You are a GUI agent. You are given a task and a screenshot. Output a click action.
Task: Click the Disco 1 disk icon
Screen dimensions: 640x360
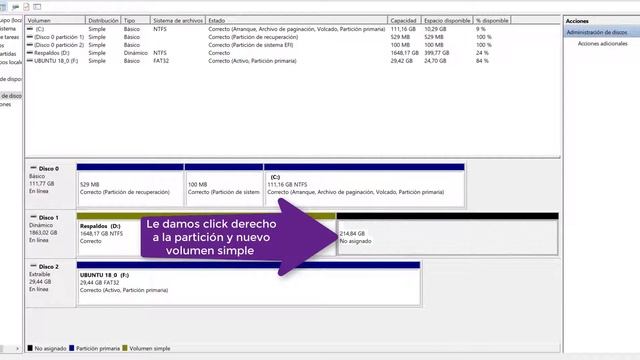point(33,217)
